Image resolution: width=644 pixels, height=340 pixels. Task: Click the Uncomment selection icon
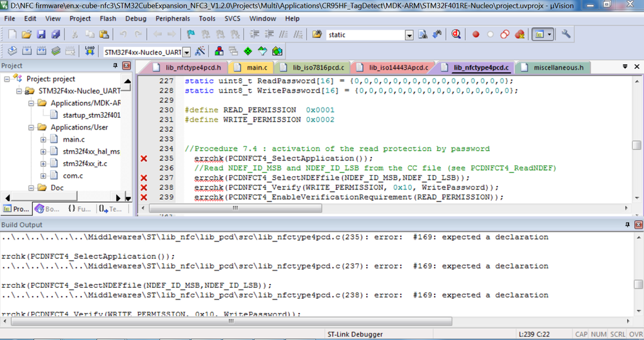tap(298, 35)
